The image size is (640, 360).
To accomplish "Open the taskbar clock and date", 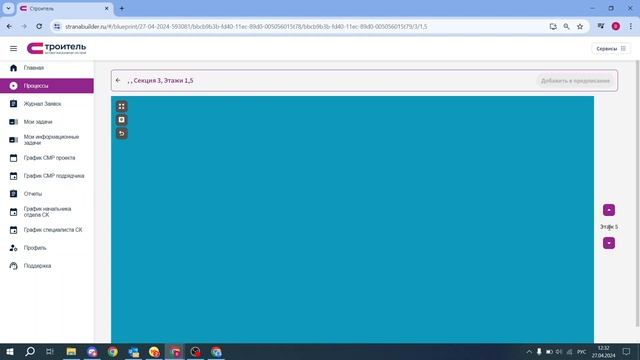I will coord(604,352).
